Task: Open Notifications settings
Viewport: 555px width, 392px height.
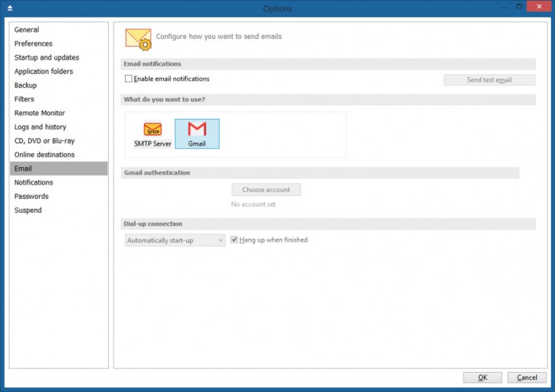Action: click(x=59, y=182)
